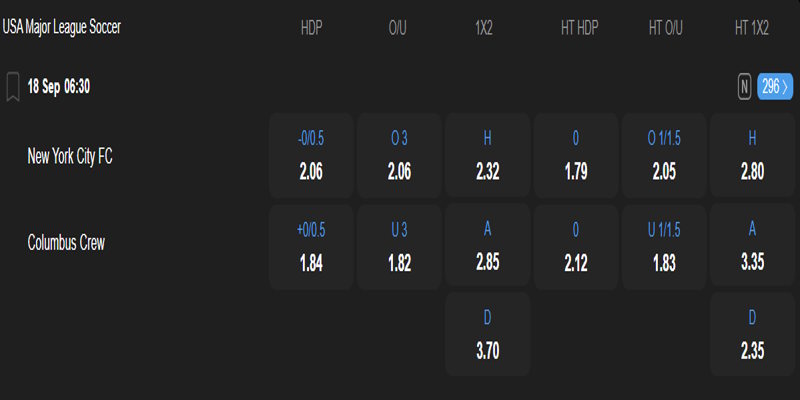The height and width of the screenshot is (400, 800).
Task: Bookmark the 18 Sep 06:30 match
Action: click(13, 87)
